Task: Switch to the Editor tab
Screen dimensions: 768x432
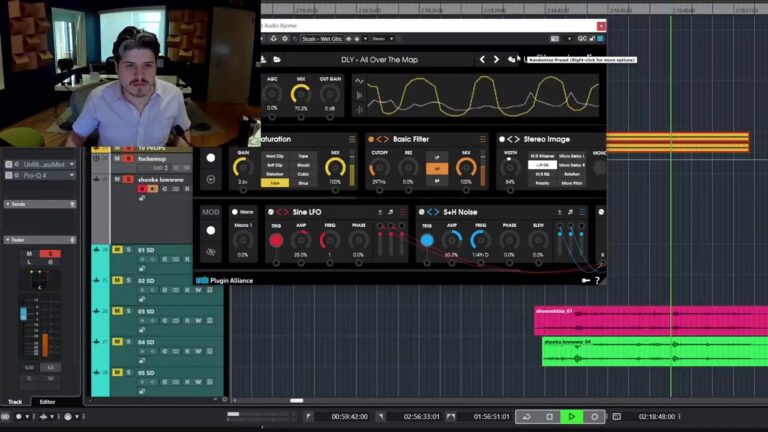Action: click(48, 401)
